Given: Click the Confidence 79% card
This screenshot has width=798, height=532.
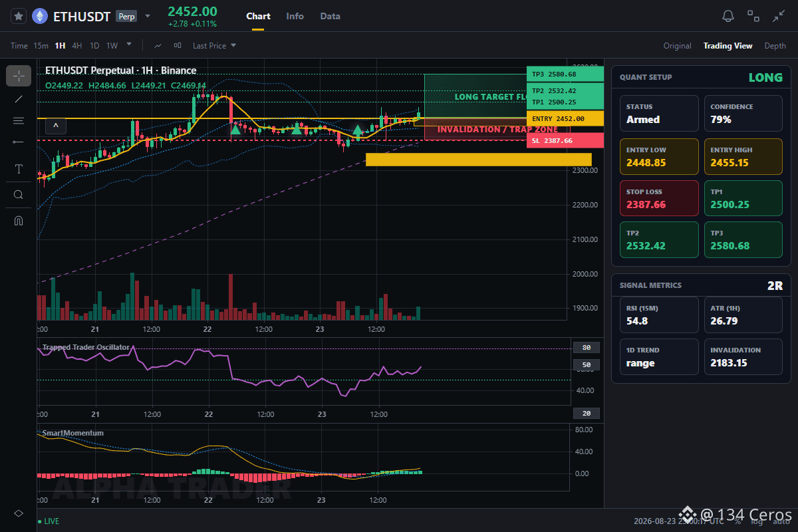Looking at the screenshot, I should tap(743, 114).
